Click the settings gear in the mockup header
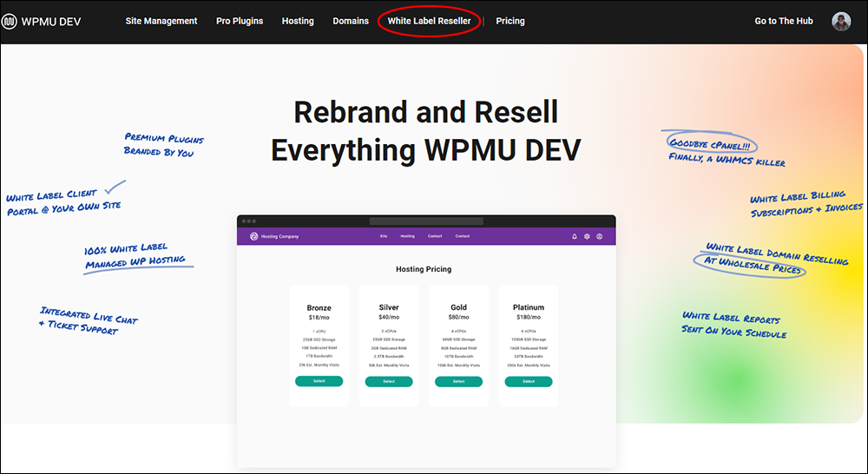Screen dimensions: 868x474 pos(587,236)
